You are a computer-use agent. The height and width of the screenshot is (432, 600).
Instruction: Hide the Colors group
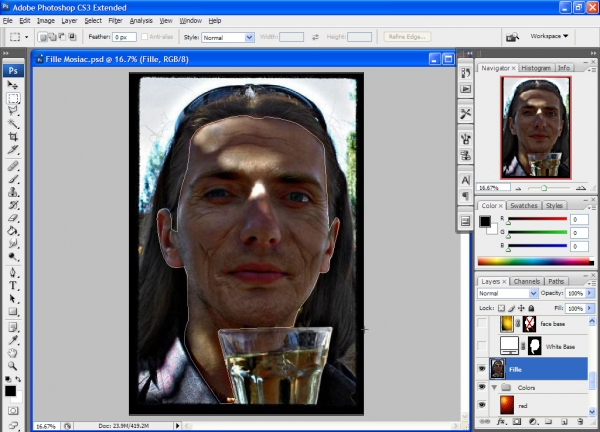tap(482, 387)
